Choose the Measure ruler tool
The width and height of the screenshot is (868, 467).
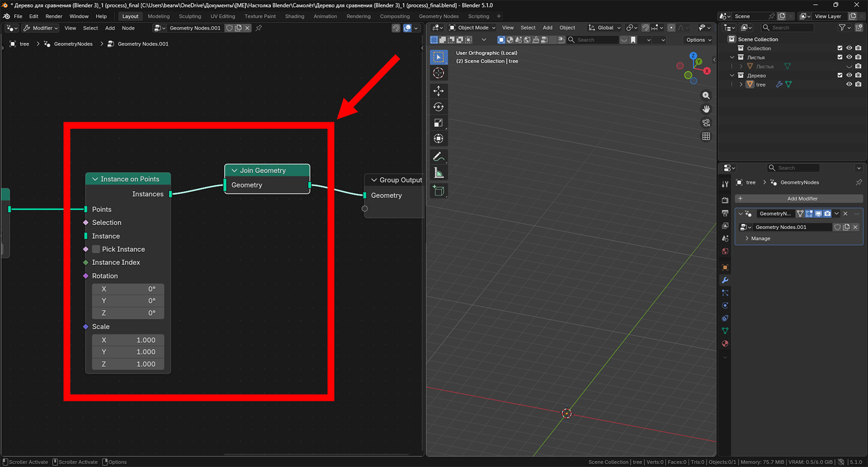pyautogui.click(x=438, y=173)
